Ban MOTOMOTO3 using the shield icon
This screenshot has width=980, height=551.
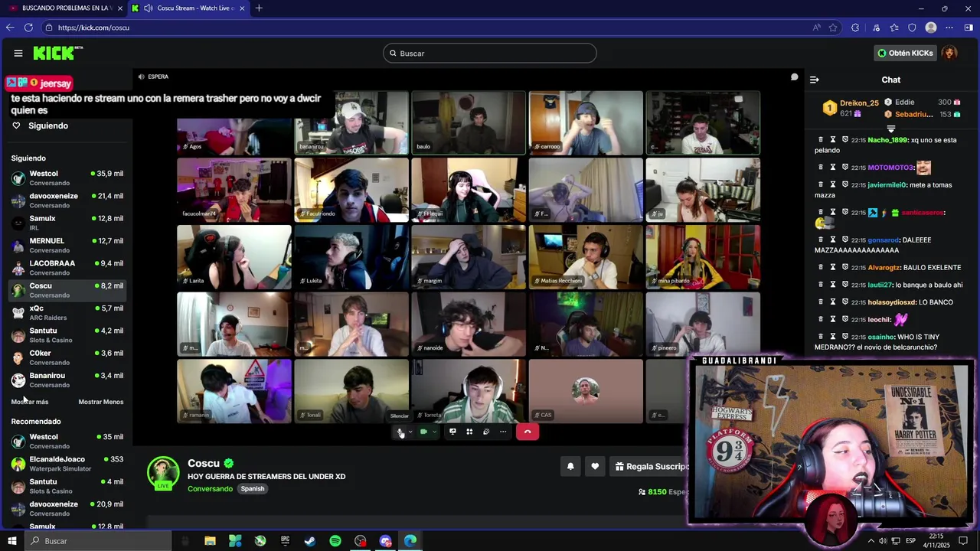pos(845,167)
